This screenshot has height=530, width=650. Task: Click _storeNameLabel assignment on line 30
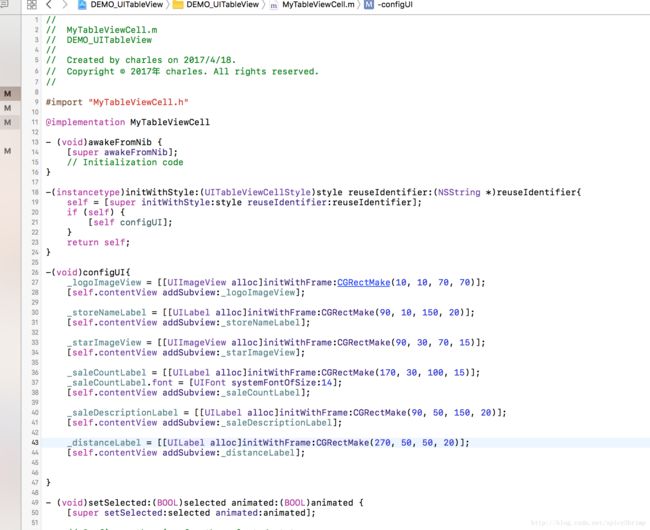(107, 312)
